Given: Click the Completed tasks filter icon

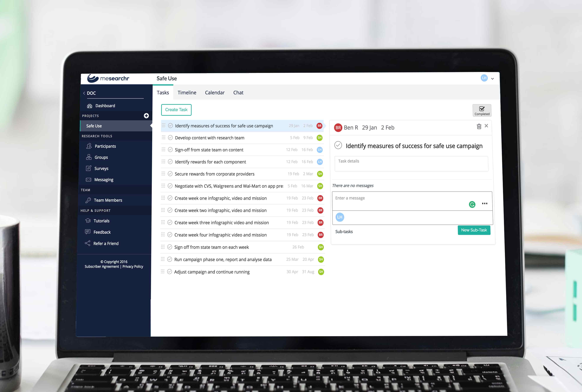Looking at the screenshot, I should tap(482, 110).
